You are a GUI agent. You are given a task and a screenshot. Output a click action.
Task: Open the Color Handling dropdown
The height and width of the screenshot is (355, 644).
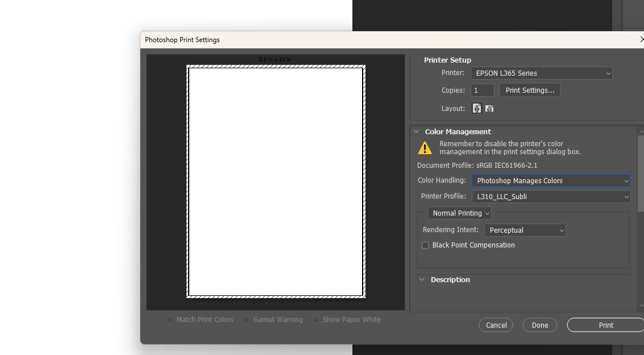[551, 181]
